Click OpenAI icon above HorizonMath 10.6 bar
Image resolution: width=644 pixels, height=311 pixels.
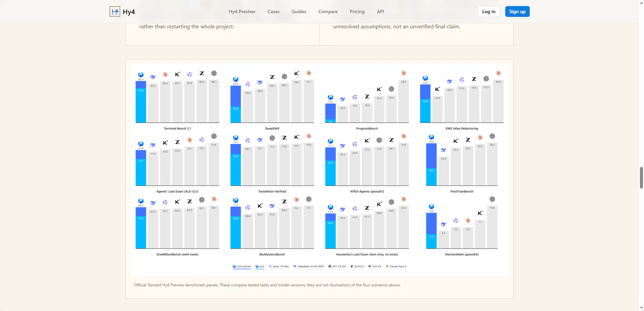[x=492, y=199]
